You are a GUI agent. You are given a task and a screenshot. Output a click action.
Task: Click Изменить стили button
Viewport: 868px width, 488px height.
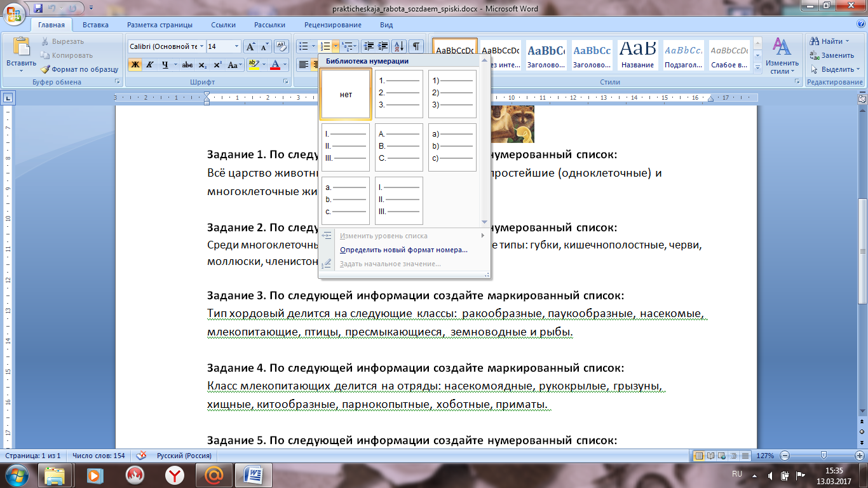coord(782,56)
